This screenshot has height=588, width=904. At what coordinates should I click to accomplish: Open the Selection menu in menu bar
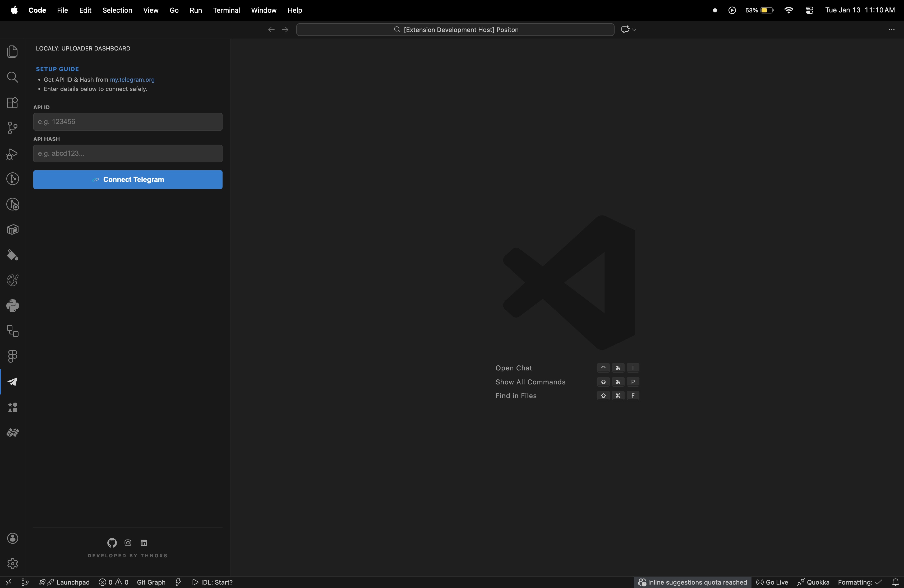coord(117,10)
